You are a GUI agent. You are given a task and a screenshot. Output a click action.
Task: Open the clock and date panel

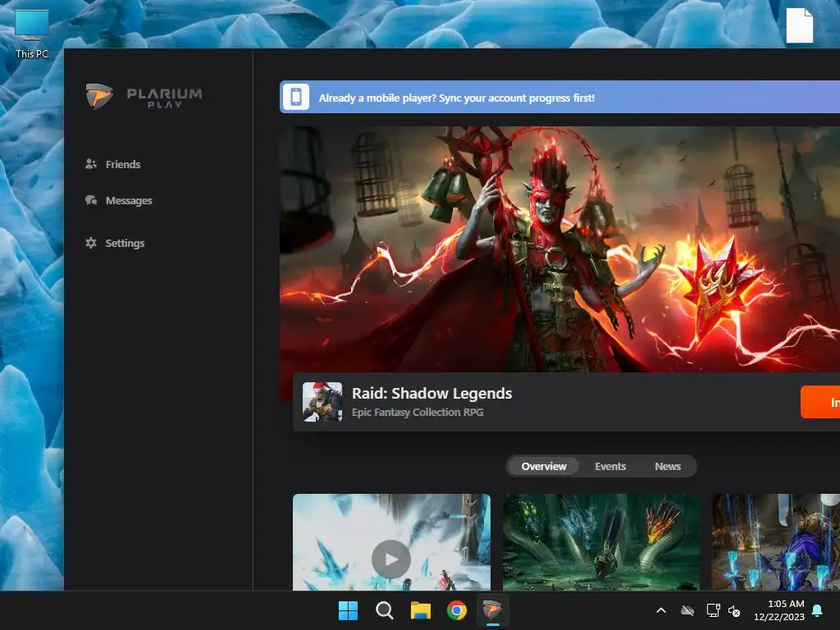pos(779,610)
